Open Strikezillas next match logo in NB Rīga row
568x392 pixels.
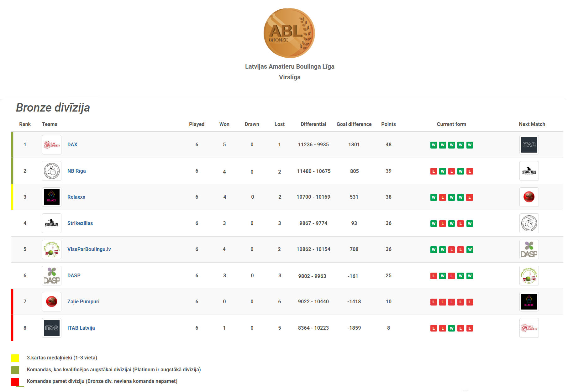[529, 171]
